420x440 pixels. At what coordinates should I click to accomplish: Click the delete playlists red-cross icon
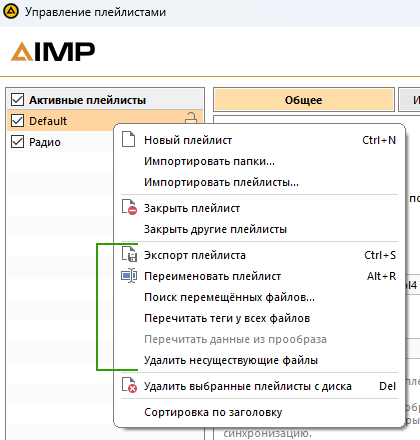(x=129, y=385)
